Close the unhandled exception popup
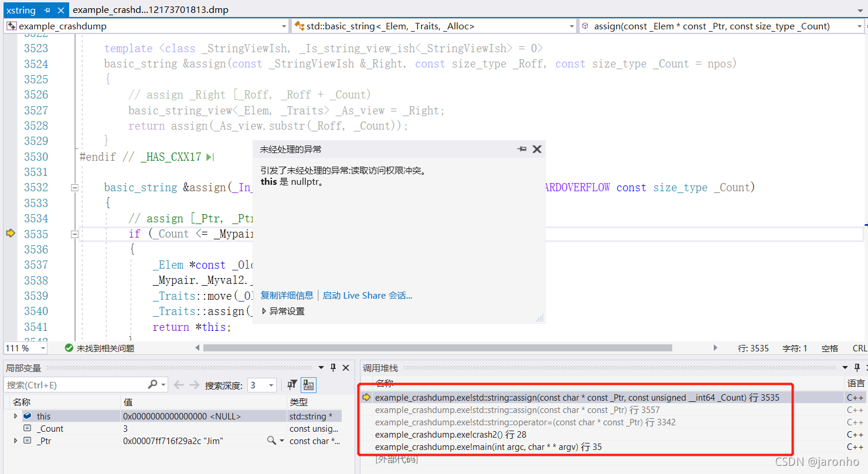 [536, 150]
